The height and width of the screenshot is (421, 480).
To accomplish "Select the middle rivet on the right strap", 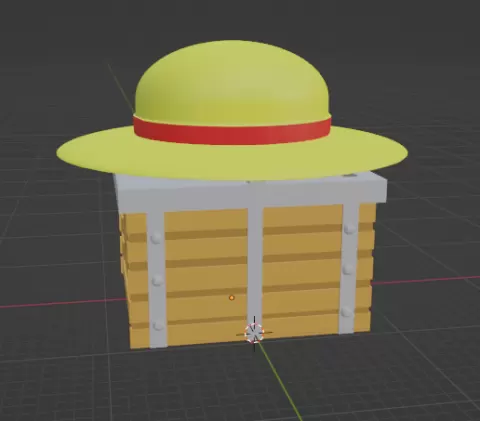I will point(348,269).
